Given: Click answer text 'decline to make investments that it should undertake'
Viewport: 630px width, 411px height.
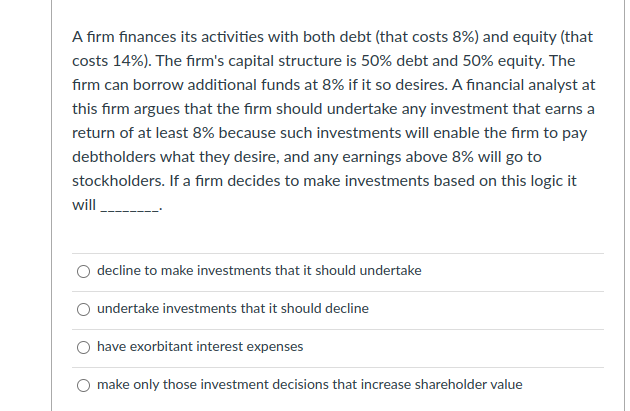Looking at the screenshot, I should tap(259, 271).
